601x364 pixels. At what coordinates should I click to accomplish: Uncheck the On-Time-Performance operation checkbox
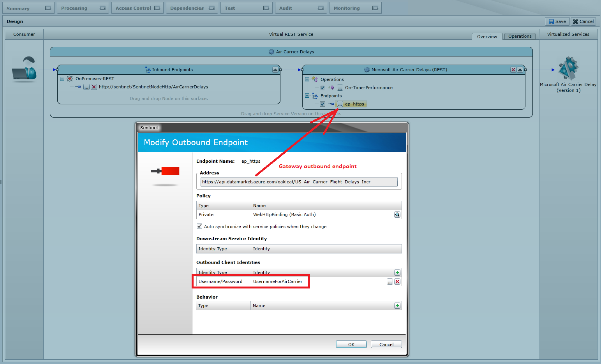click(x=323, y=88)
